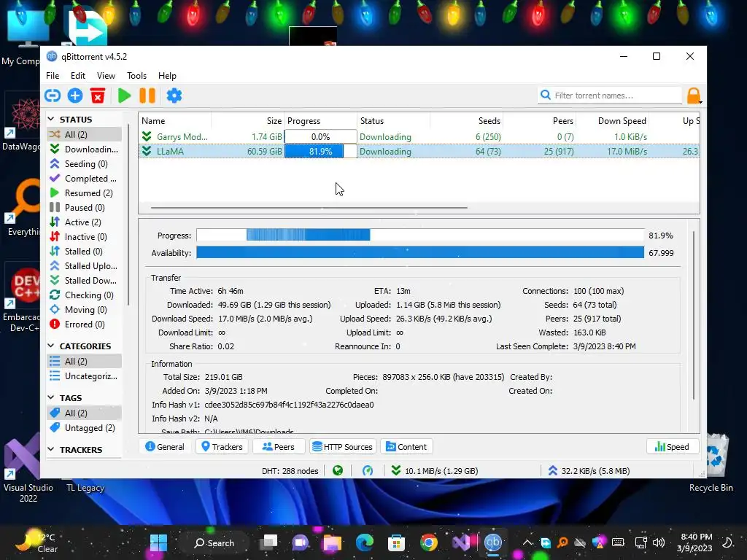The height and width of the screenshot is (560, 747).
Task: Open the Help menu
Action: pyautogui.click(x=167, y=76)
